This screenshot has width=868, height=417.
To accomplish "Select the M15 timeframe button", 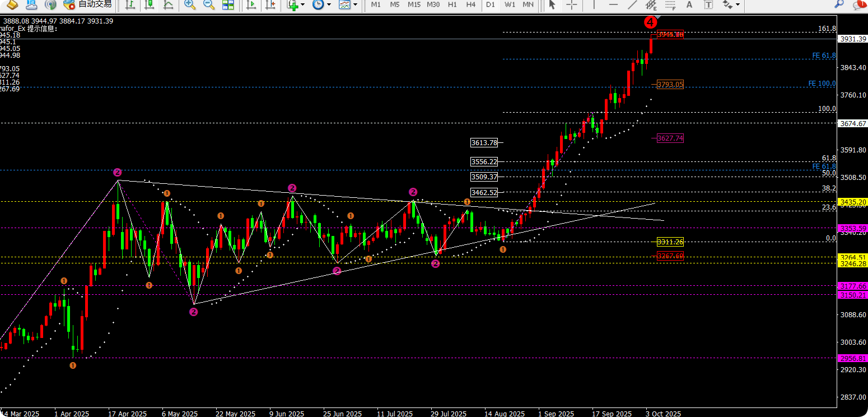I will pos(414,4).
